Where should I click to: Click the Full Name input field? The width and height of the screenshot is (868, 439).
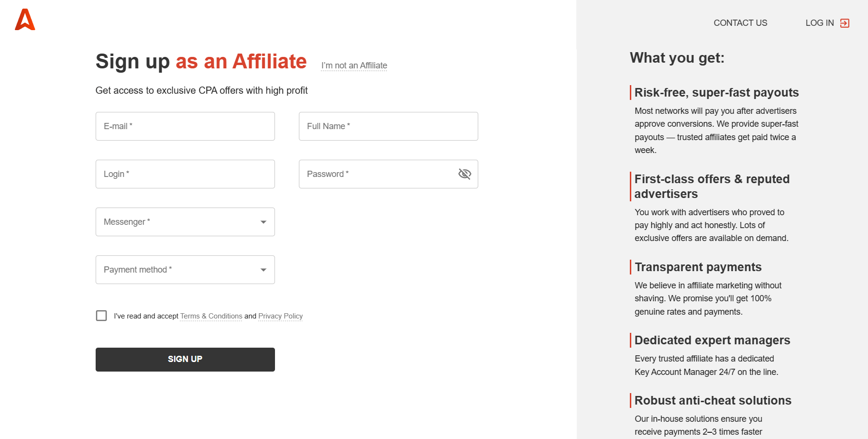(388, 126)
